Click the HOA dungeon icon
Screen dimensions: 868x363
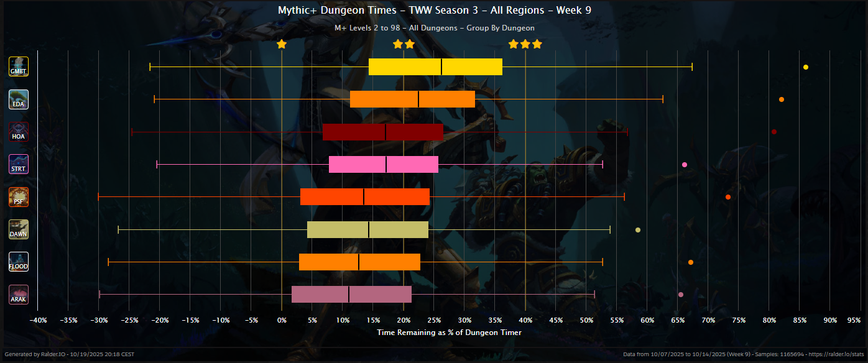point(19,132)
